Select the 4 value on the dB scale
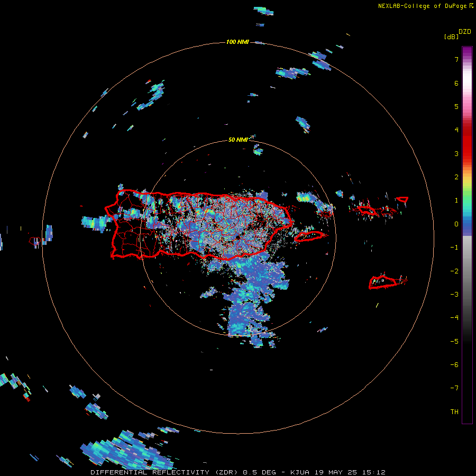 (456, 130)
